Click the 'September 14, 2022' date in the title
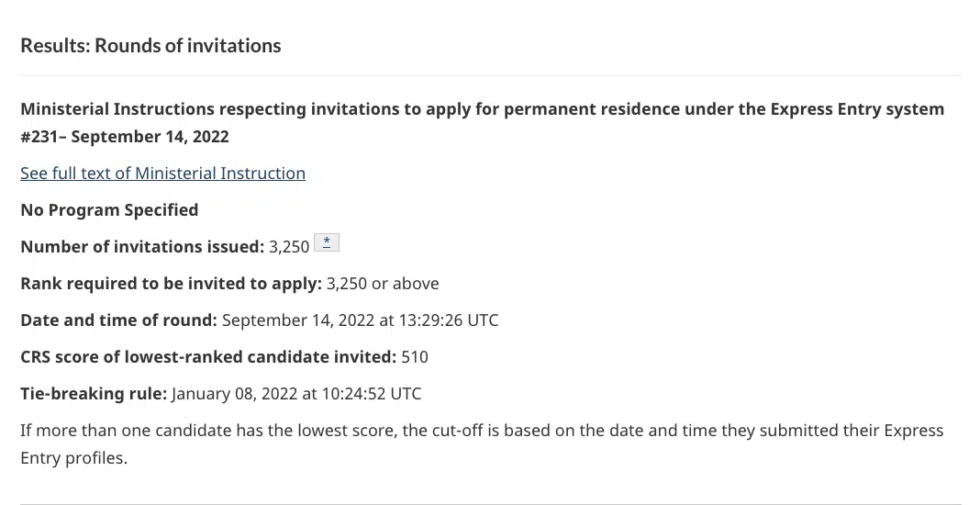Screen dimensions: 980x505 click(150, 137)
